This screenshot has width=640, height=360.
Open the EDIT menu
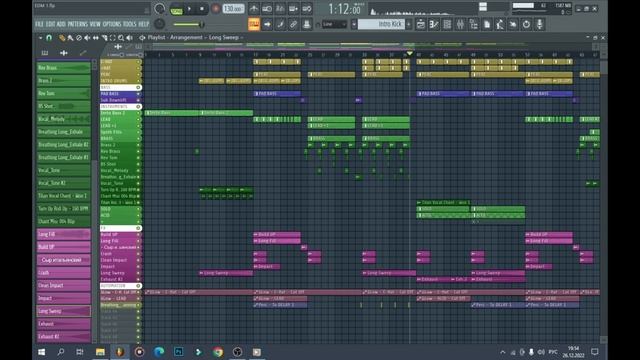pos(51,24)
